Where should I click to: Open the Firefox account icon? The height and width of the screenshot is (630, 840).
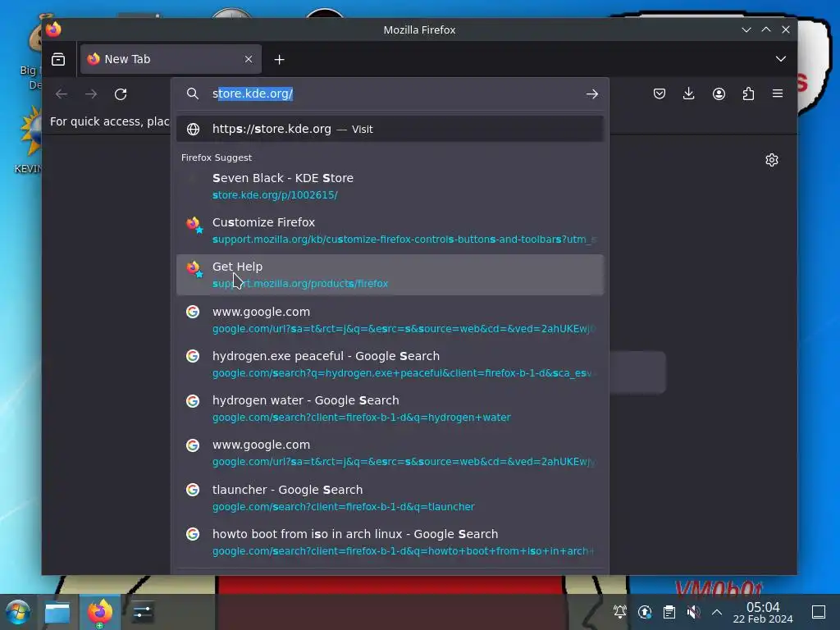[x=719, y=94]
